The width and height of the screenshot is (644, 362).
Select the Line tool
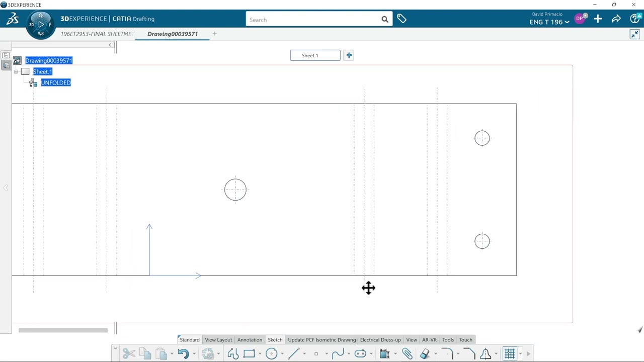point(294,354)
